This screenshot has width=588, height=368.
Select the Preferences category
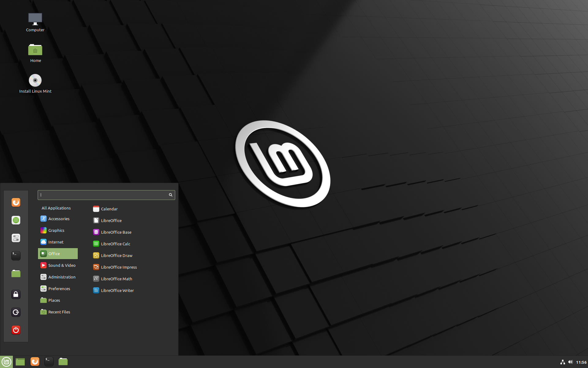click(x=59, y=288)
